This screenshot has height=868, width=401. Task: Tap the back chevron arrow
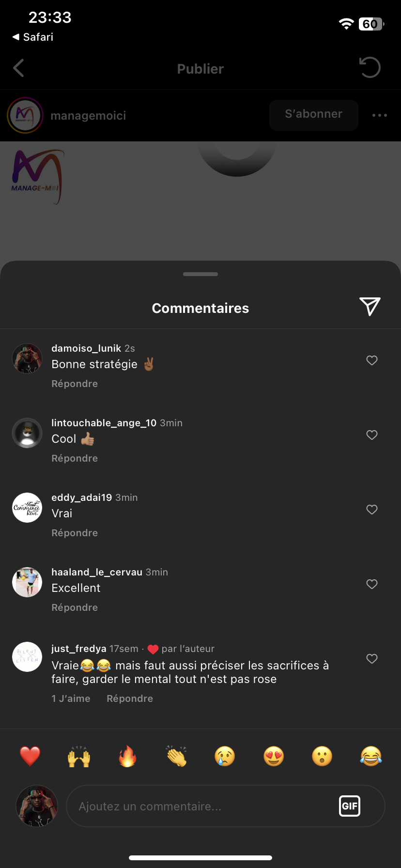pyautogui.click(x=19, y=68)
